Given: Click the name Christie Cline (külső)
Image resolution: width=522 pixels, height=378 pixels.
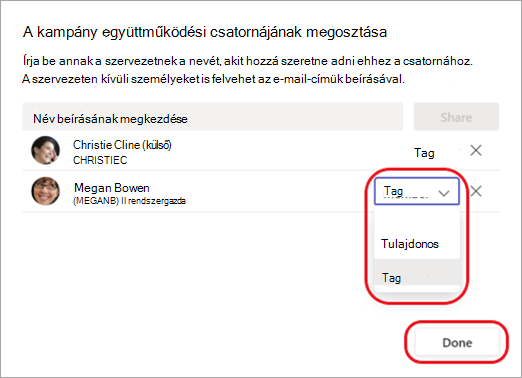Looking at the screenshot, I should pos(122,145).
